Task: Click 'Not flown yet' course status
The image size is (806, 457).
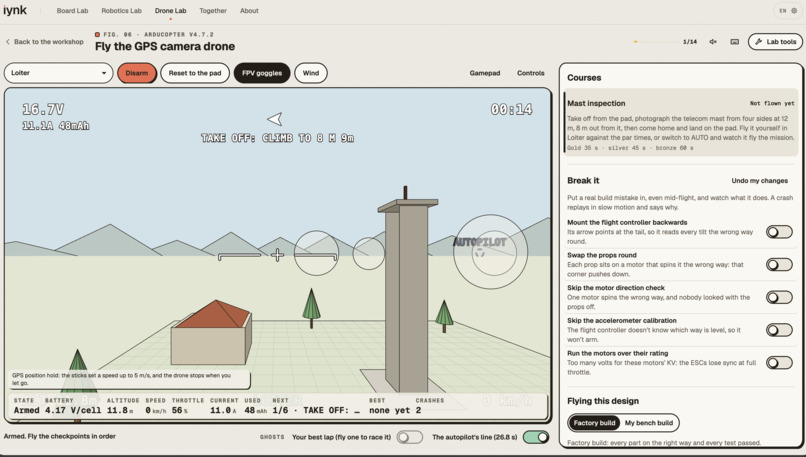Action: tap(772, 103)
